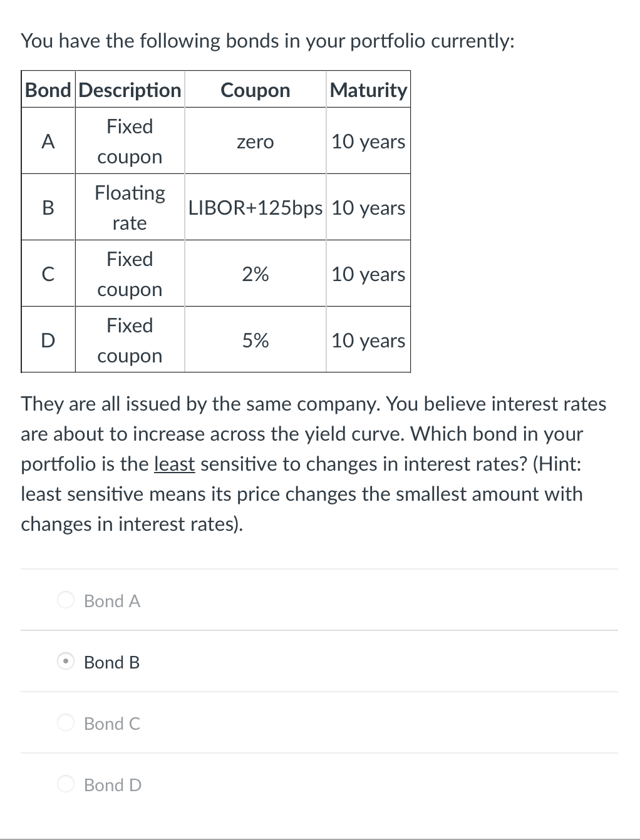Click the LIBOR+125bps cell

click(255, 208)
